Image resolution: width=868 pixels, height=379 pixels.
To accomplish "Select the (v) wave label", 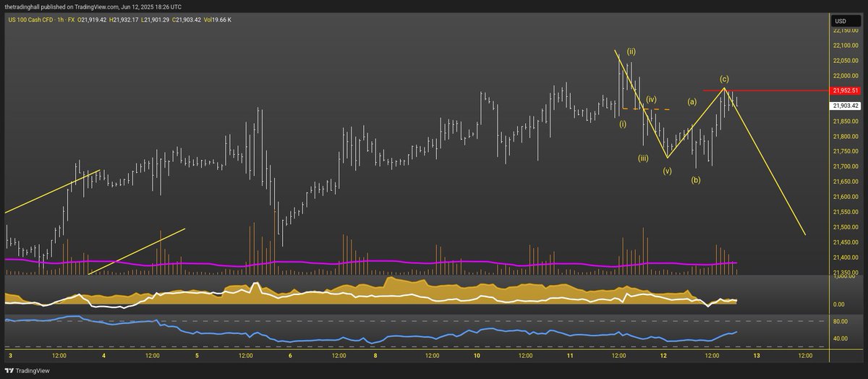I will [667, 171].
